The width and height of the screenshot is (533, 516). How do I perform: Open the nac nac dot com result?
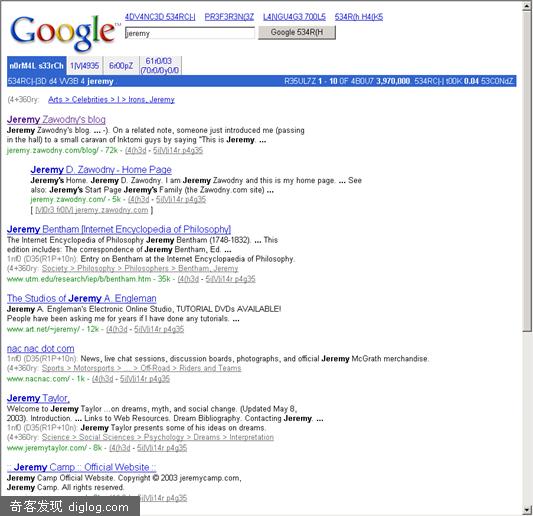click(40, 348)
